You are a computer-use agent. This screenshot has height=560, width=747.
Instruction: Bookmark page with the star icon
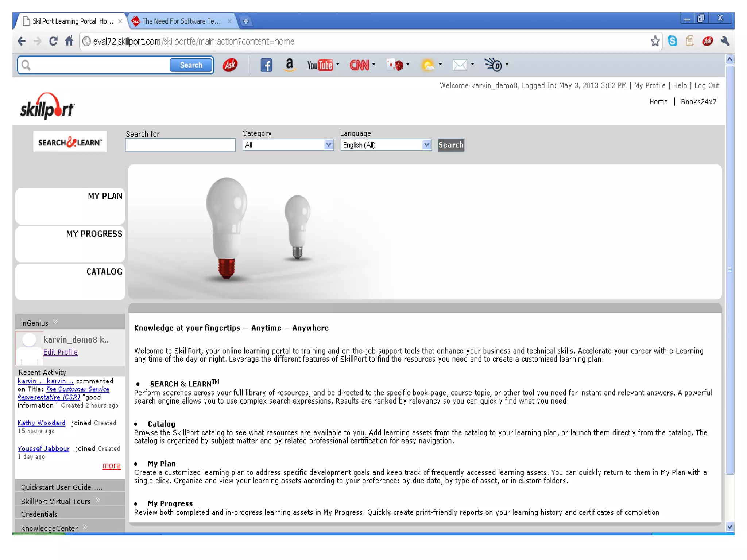click(655, 41)
